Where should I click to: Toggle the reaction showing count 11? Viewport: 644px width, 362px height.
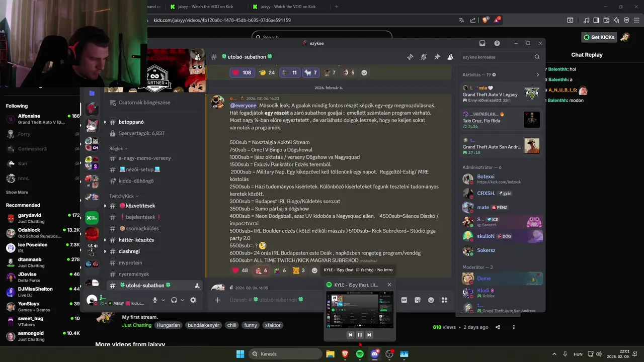click(290, 72)
